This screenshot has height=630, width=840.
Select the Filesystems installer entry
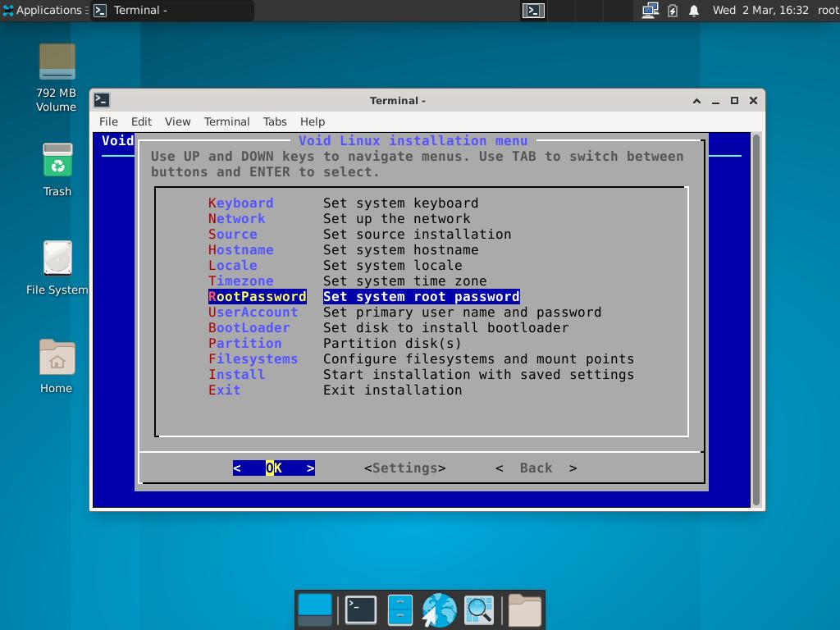pos(421,358)
